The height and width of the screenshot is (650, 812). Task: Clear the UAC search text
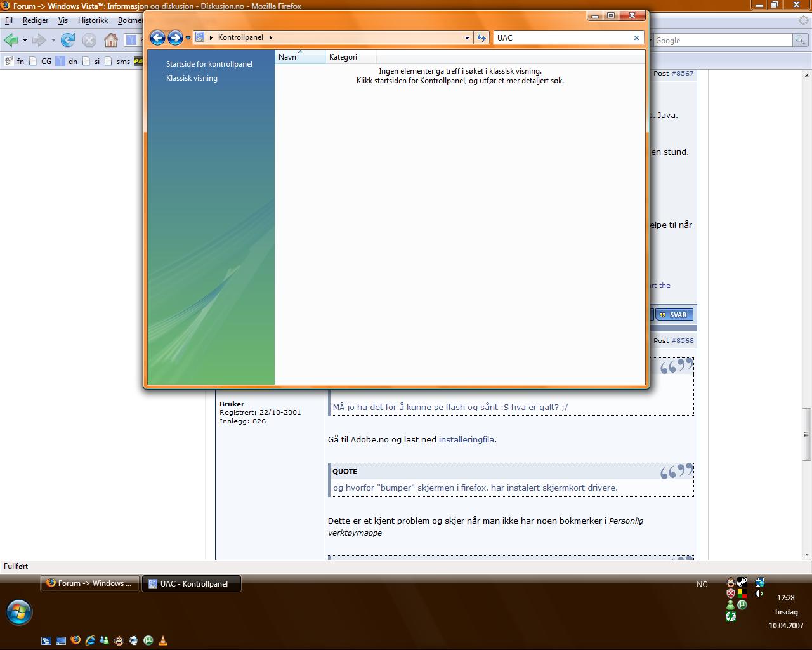point(637,38)
